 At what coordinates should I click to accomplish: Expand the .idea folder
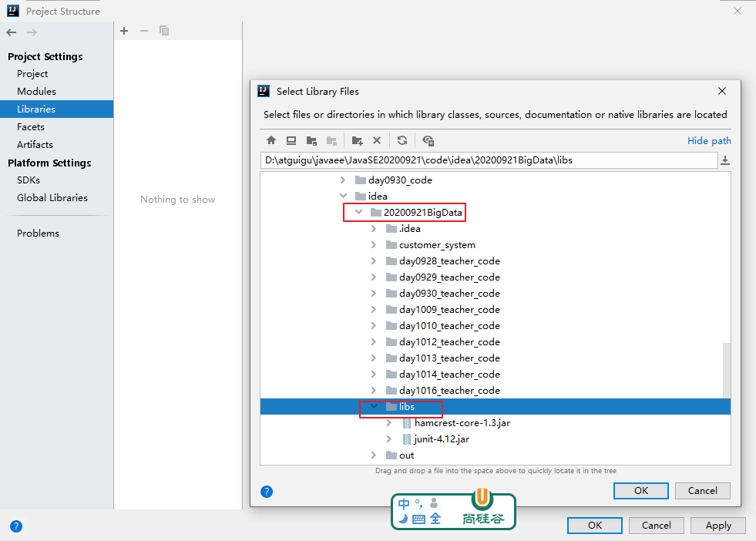(x=374, y=229)
